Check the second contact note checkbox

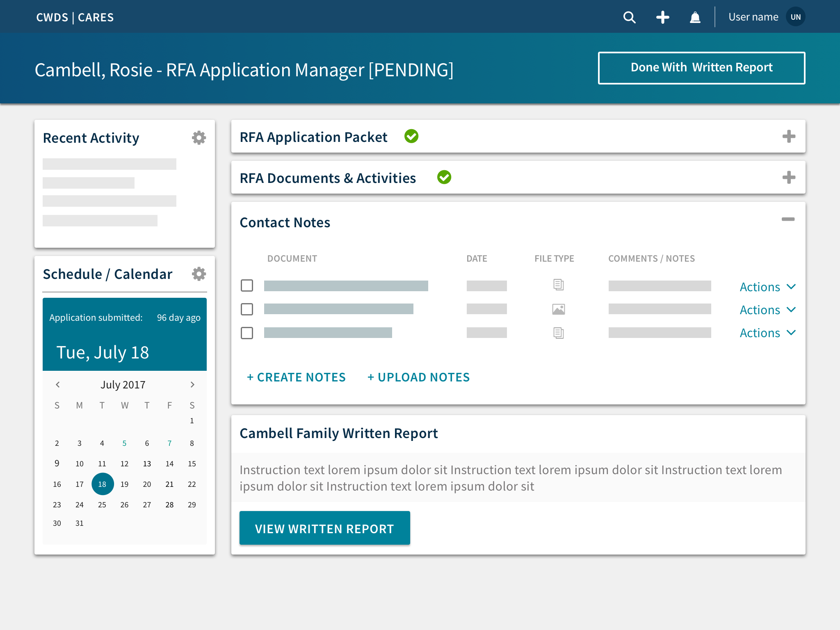click(247, 309)
